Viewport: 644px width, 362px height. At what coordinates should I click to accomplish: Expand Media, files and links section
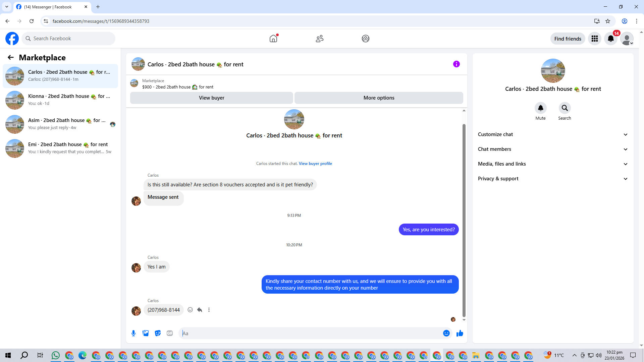tap(553, 164)
